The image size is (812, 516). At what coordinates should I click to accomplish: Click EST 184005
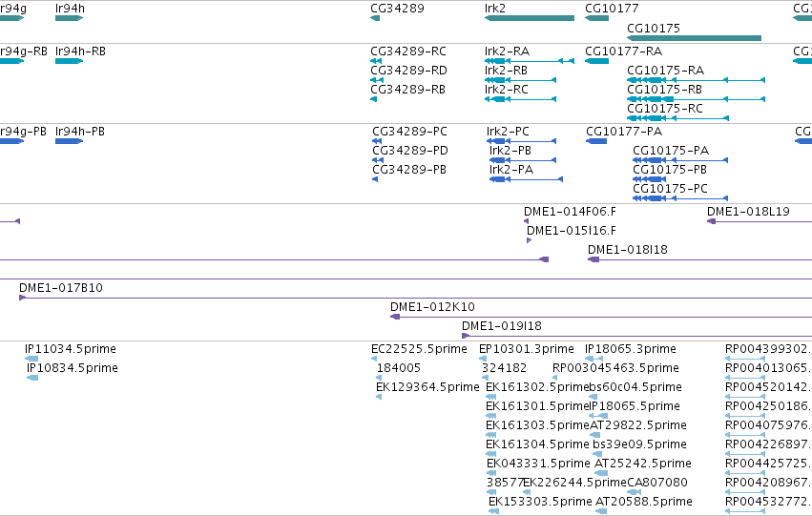coord(399,368)
